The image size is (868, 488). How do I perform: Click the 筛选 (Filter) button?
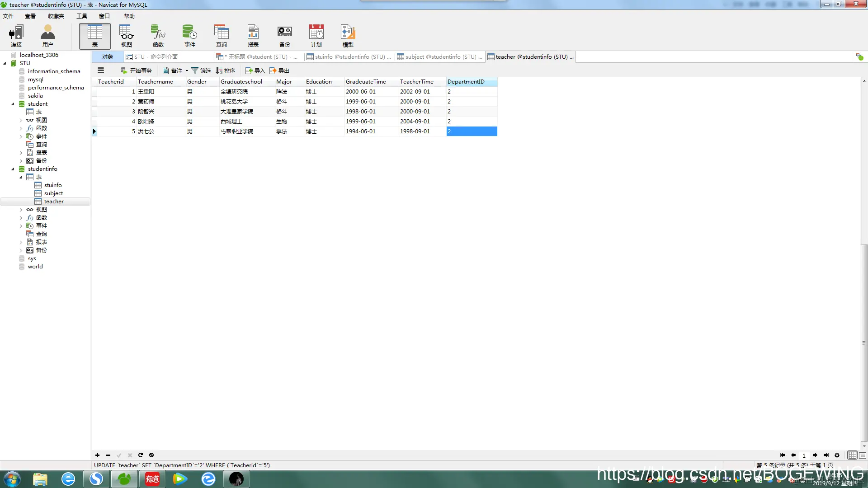tap(201, 70)
